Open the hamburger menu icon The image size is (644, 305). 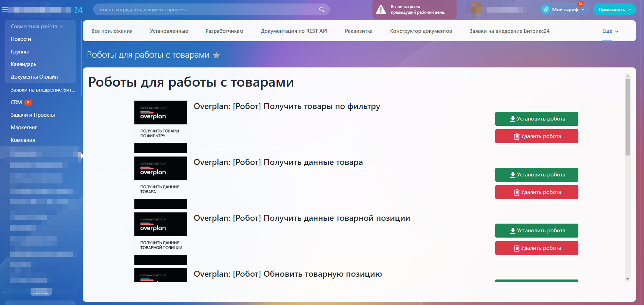5,9
